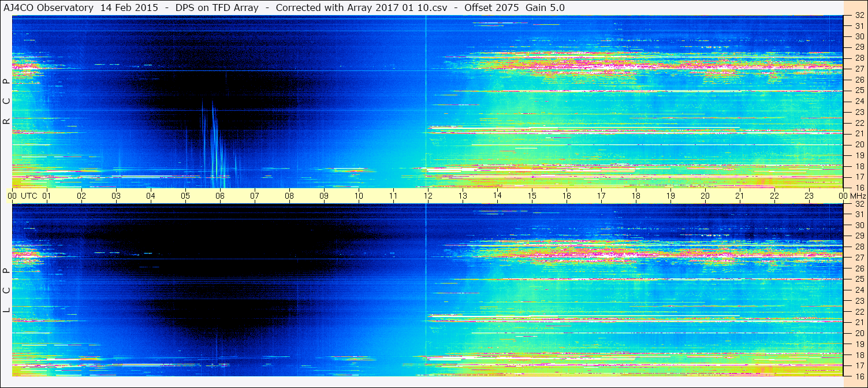Click the 29 MHz label in LCP panel
This screenshot has width=868, height=388.
pyautogui.click(x=859, y=236)
